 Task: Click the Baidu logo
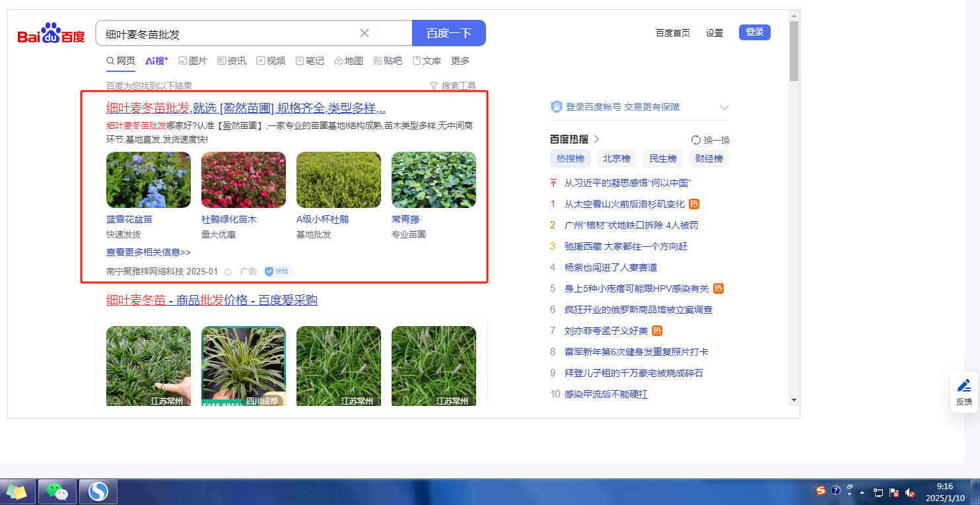51,33
